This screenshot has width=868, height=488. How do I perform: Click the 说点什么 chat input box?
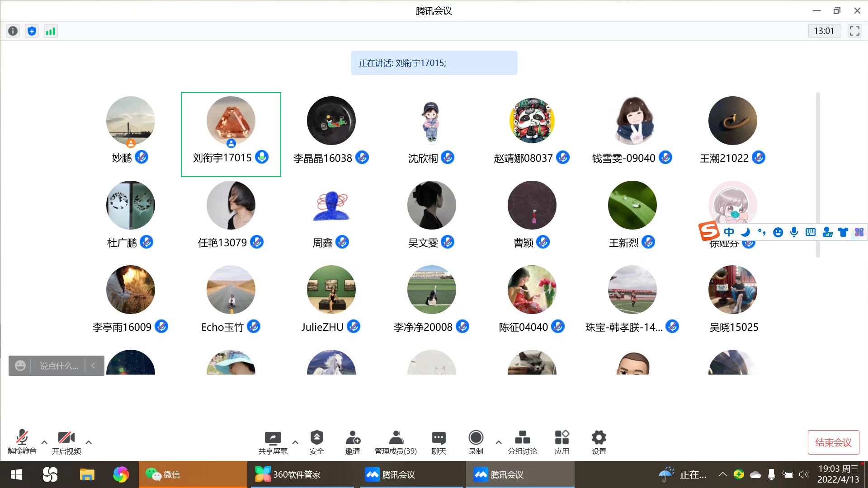point(58,366)
